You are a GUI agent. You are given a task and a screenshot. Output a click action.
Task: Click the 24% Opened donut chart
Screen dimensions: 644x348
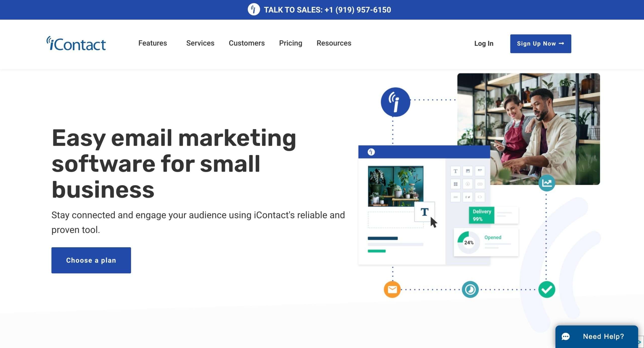(468, 242)
